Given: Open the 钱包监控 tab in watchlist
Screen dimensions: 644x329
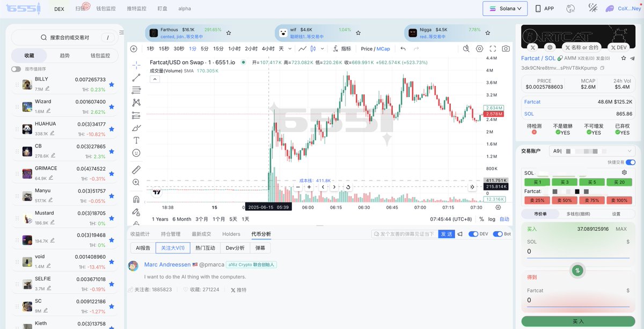Looking at the screenshot, I should click(x=100, y=56).
